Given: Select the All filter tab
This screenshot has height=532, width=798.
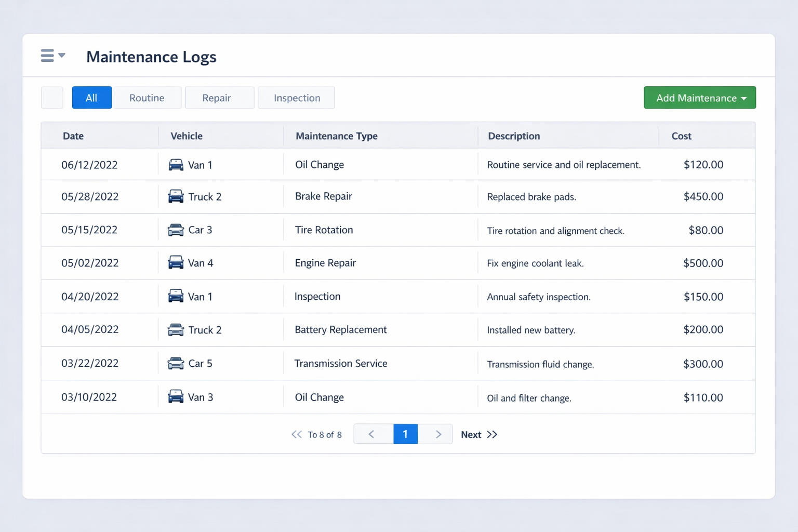Looking at the screenshot, I should pyautogui.click(x=91, y=98).
